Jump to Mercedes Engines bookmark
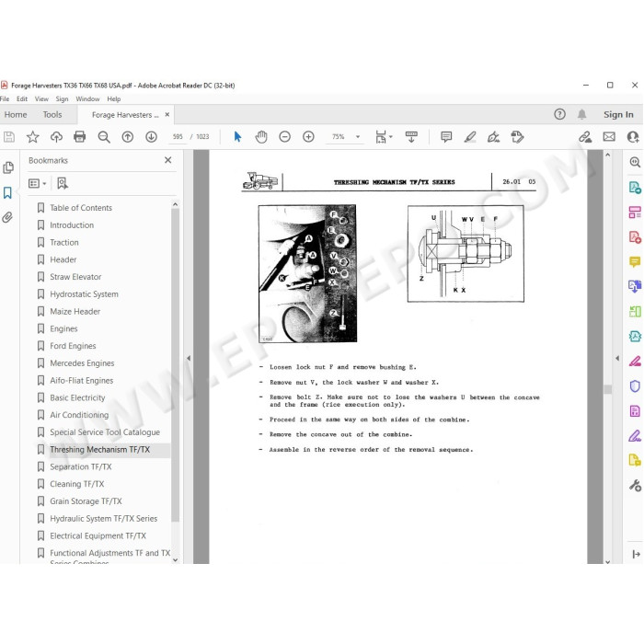Screen dimensions: 644x644 (82, 363)
